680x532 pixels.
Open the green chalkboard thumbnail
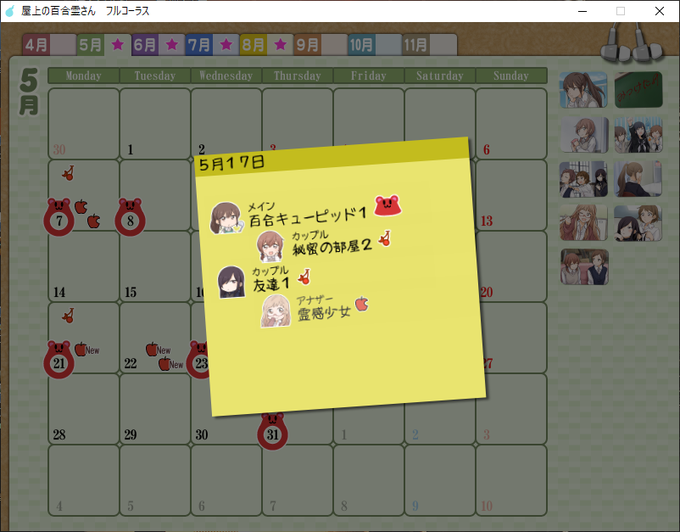coord(638,90)
